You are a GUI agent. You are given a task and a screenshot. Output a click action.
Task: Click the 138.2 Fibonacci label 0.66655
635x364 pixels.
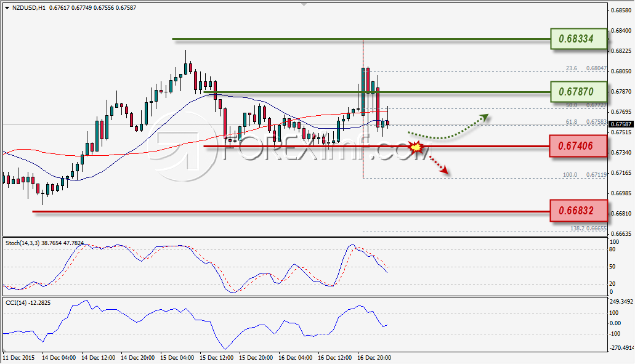click(x=588, y=229)
